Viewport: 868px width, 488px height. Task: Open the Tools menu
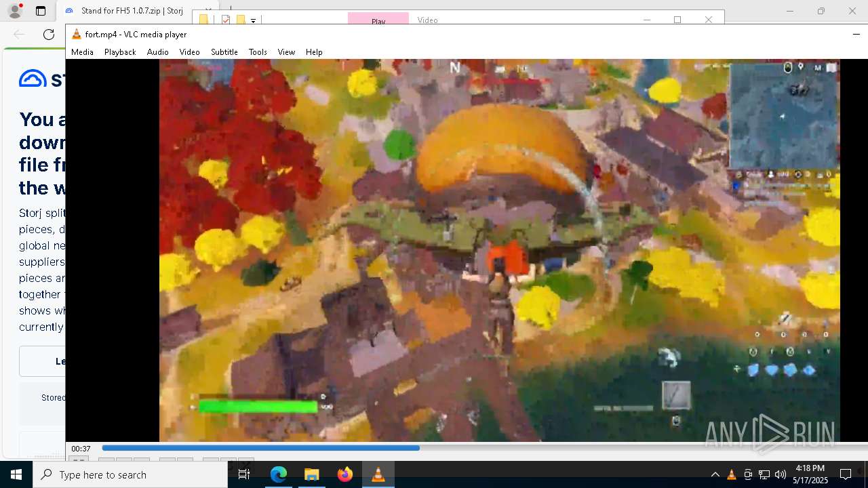258,52
